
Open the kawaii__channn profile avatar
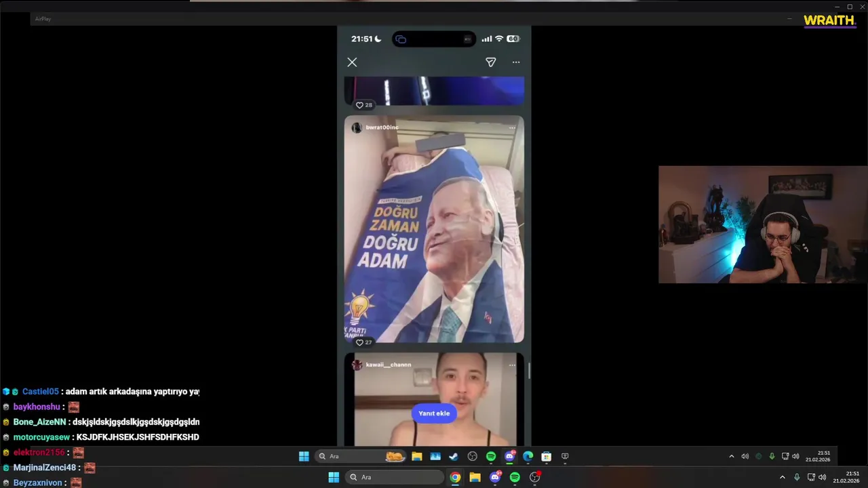(x=357, y=365)
